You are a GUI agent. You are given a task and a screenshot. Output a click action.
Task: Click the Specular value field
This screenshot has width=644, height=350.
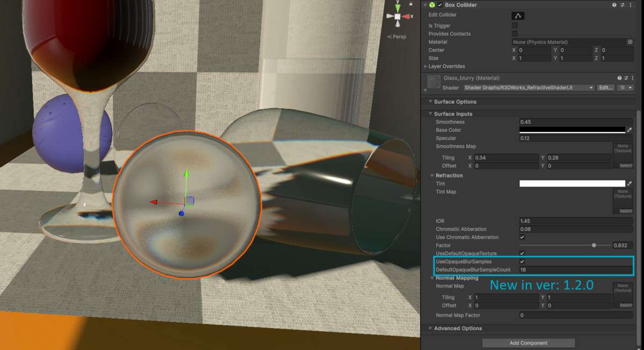click(x=576, y=138)
